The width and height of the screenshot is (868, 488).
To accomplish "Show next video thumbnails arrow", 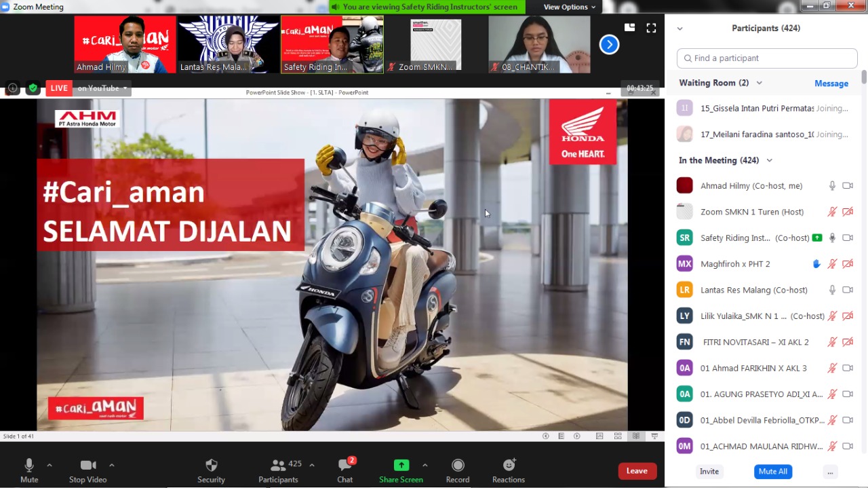I will pos(609,45).
